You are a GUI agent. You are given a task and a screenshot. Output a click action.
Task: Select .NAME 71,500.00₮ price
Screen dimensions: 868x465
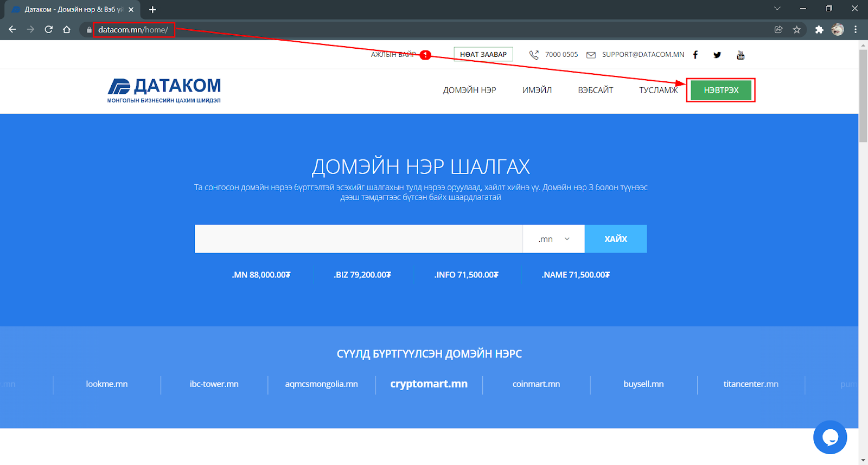[x=576, y=275]
